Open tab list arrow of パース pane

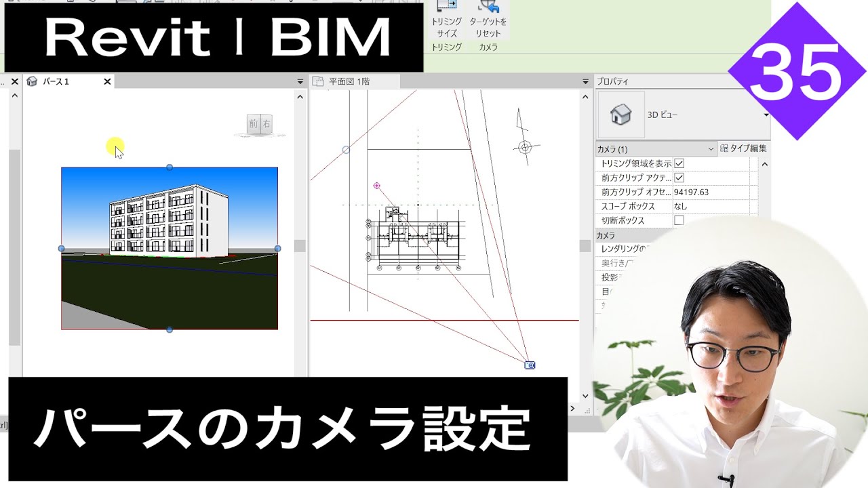[x=300, y=81]
